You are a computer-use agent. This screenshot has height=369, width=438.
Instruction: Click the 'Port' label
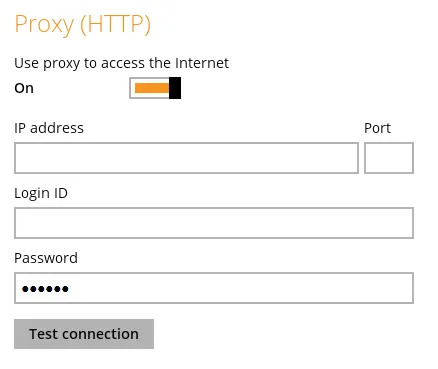(377, 128)
